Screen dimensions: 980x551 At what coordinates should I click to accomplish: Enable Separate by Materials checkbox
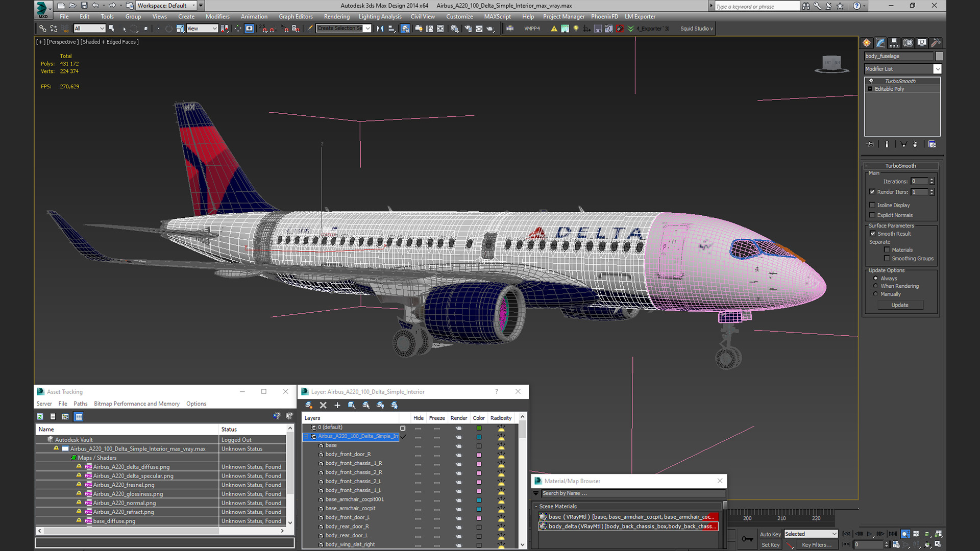point(887,250)
